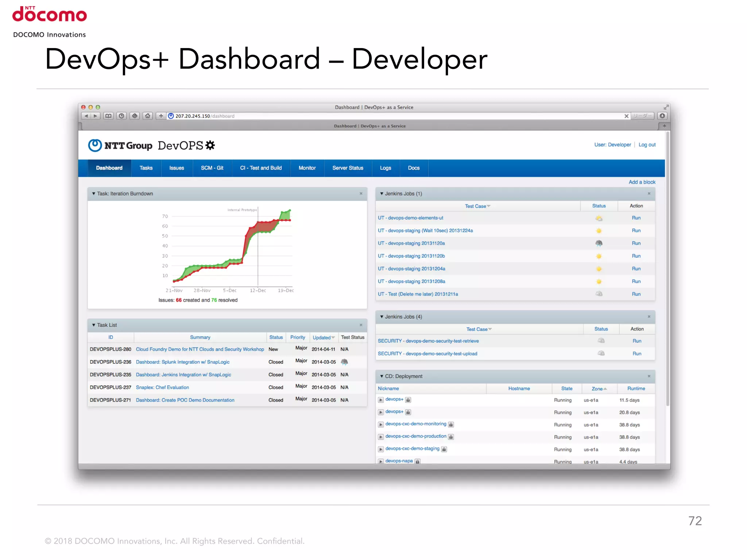The width and height of the screenshot is (747, 560).
Task: Open the Issues navigation tab
Action: [x=177, y=168]
